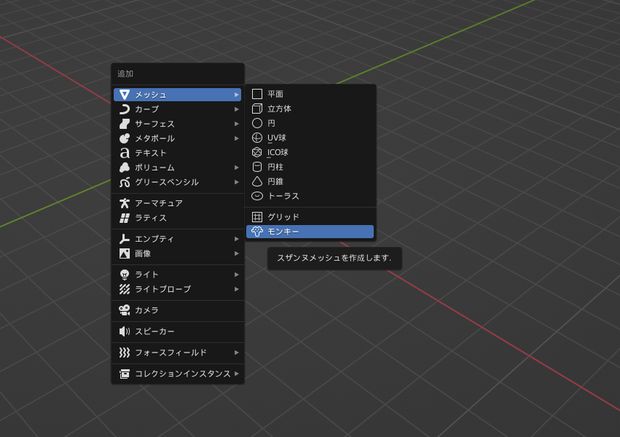620x437 pixels.
Task: Click the Monkey (モンキー) head icon
Action: pos(257,231)
